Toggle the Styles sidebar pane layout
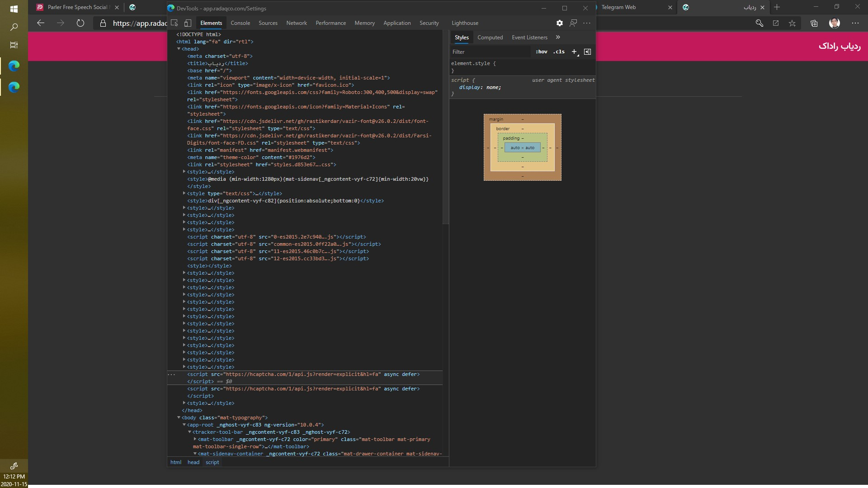868x488 pixels. coord(587,52)
